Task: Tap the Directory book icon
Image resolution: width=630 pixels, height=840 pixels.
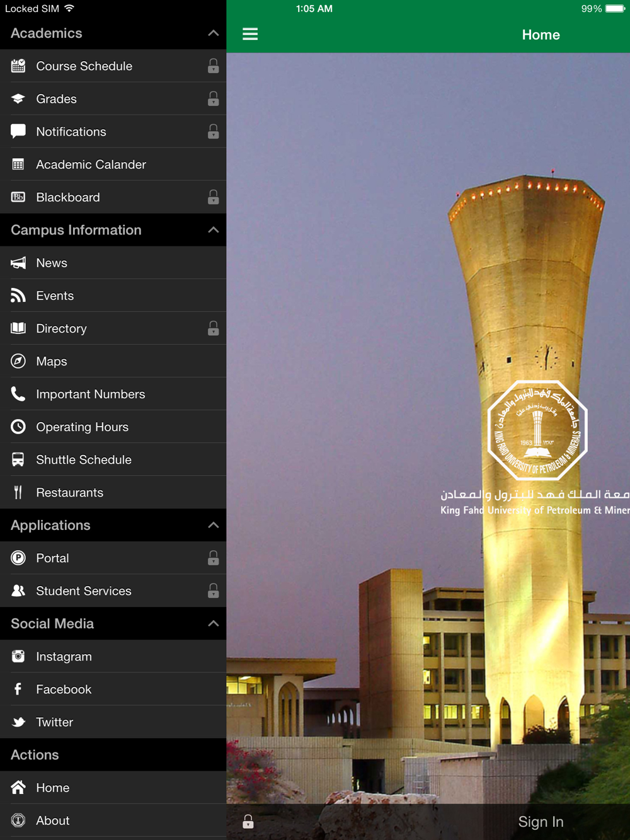Action: (x=18, y=328)
